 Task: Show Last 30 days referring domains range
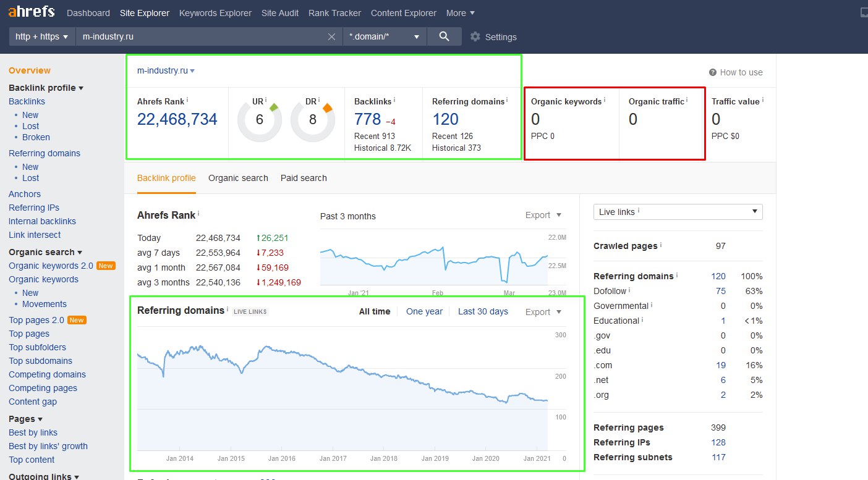pos(483,311)
